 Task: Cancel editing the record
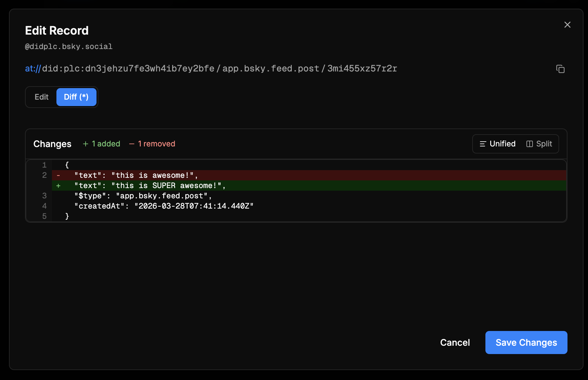click(455, 343)
